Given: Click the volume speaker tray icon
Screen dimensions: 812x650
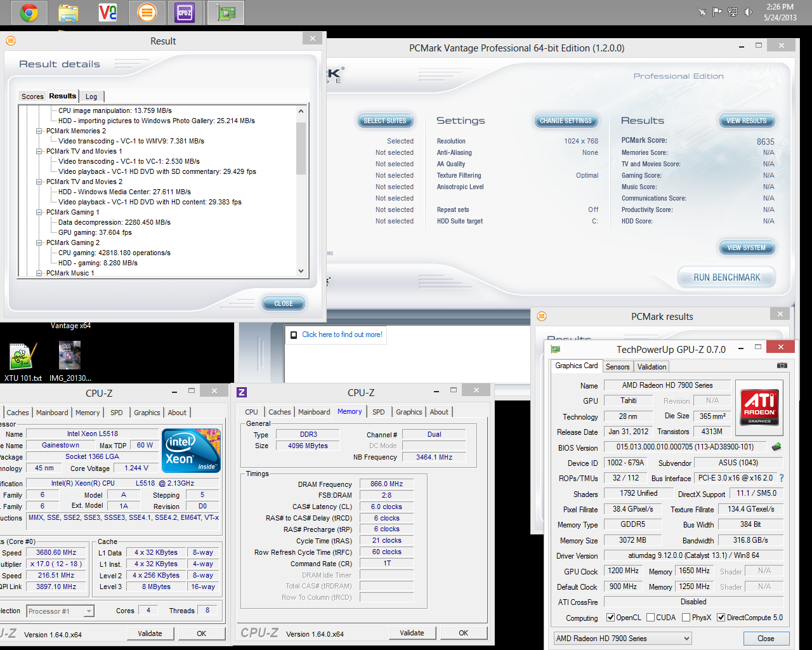Looking at the screenshot, I should [749, 12].
